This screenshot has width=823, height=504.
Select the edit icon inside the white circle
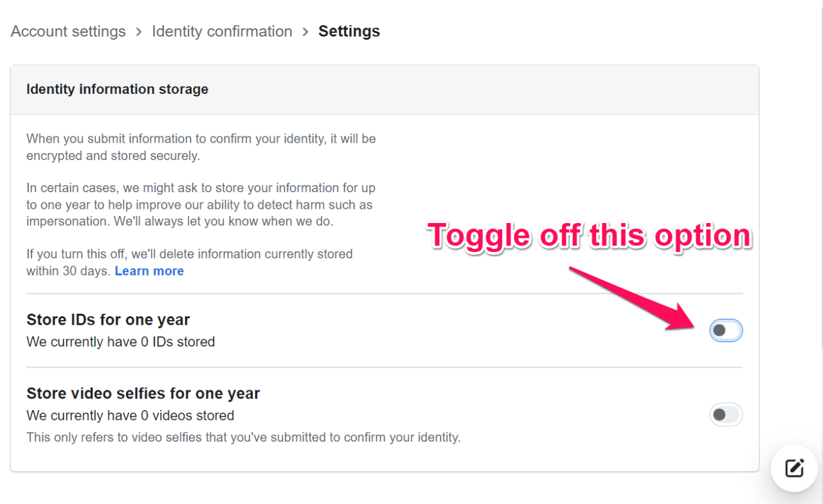coord(794,469)
